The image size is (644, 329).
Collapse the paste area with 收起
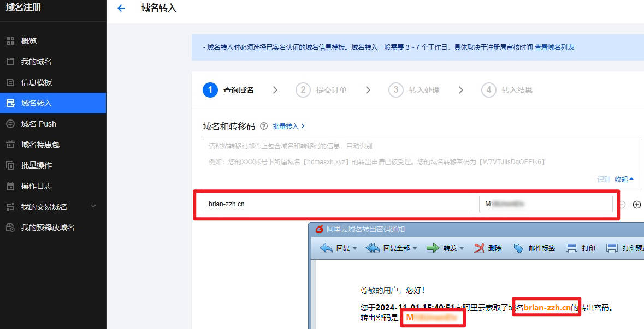[624, 180]
